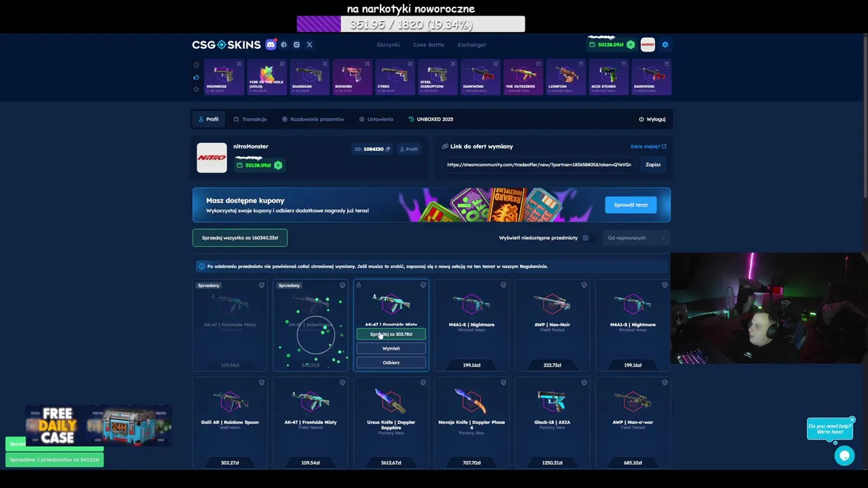
Task: Click the info icon in the trade notice
Action: tap(201, 266)
